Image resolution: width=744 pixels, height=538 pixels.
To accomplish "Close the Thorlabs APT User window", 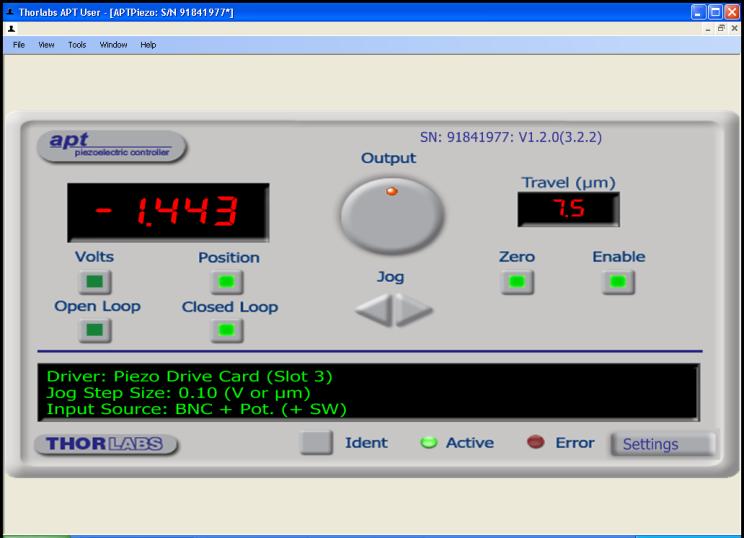I will [x=732, y=12].
